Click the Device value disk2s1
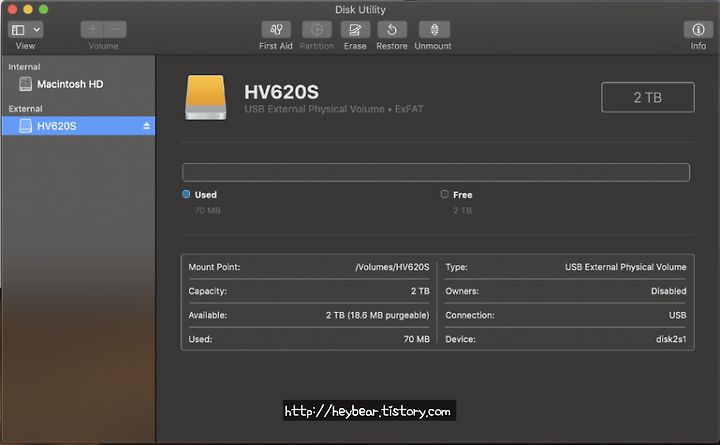This screenshot has width=720, height=445. [x=671, y=339]
